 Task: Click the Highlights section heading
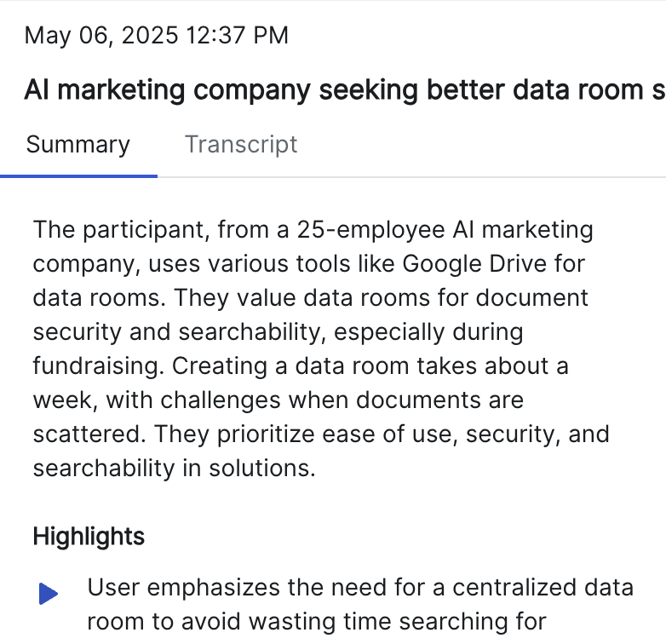point(89,537)
